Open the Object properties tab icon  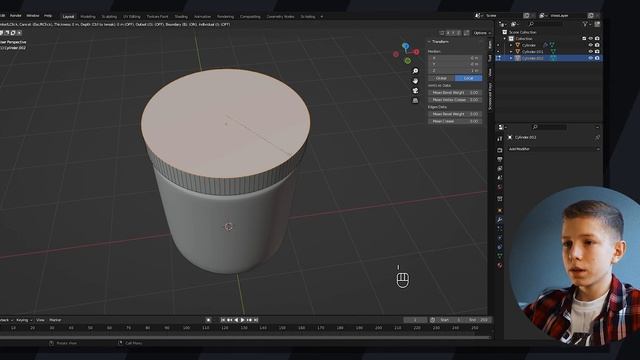[x=500, y=210]
